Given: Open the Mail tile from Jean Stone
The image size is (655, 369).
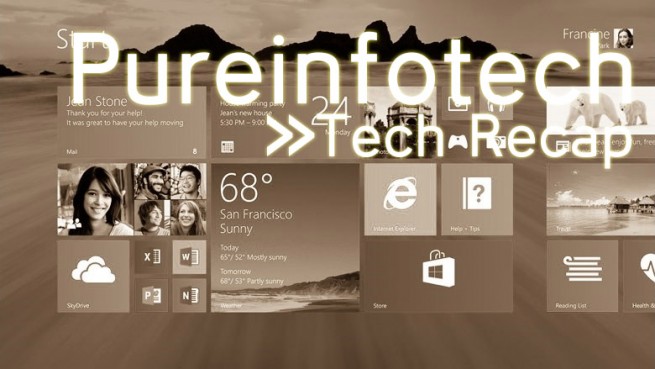Looking at the screenshot, I should click(x=132, y=122).
